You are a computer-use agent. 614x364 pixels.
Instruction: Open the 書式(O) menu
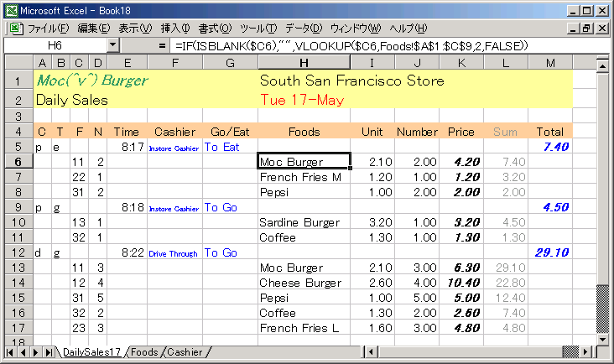pyautogui.click(x=215, y=29)
